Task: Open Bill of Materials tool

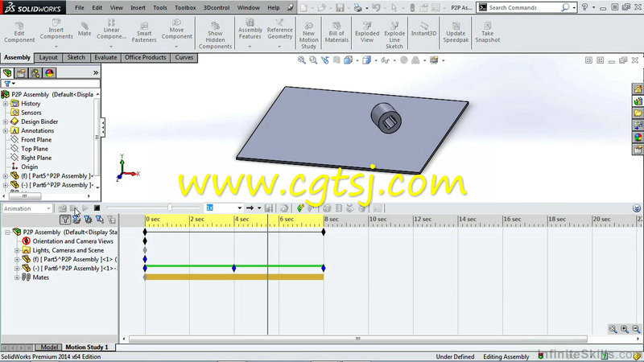Action: click(x=336, y=32)
